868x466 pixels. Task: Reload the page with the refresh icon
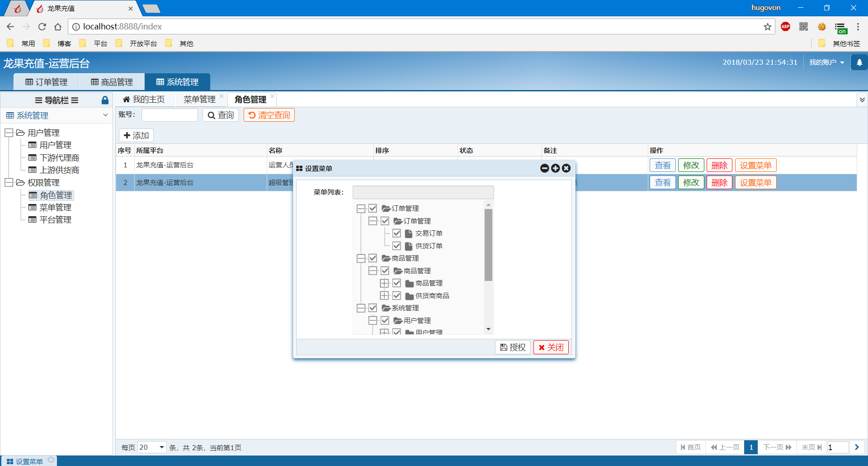(42, 27)
